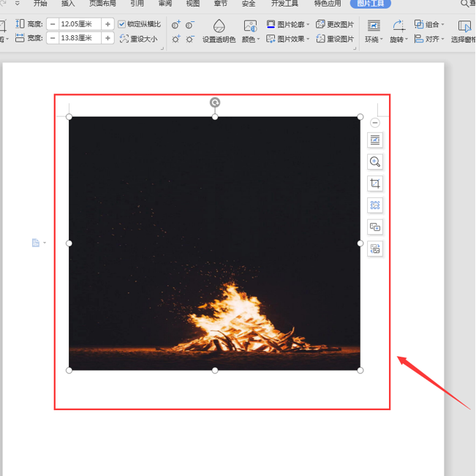
Task: Open the 图片轮廓 dropdown
Action: pos(288,24)
